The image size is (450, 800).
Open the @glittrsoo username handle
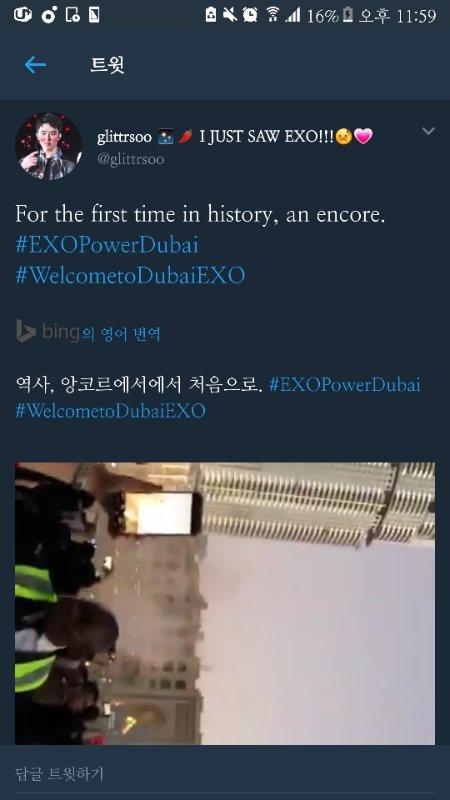[131, 160]
